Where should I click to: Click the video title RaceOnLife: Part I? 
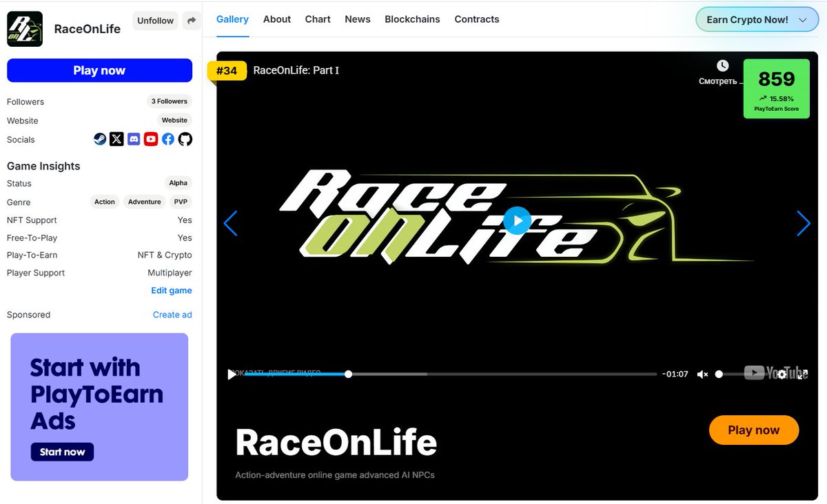click(296, 70)
